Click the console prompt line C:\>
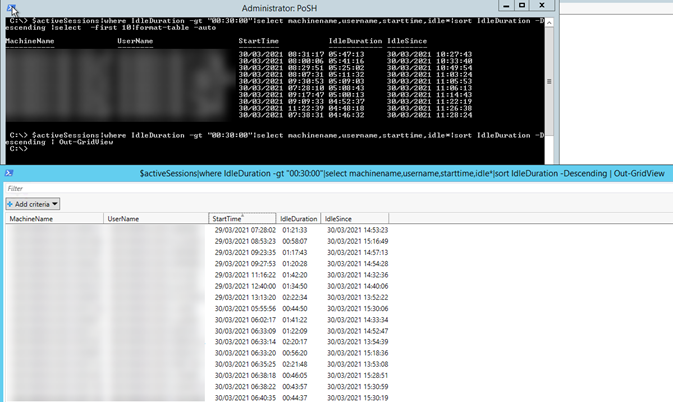The image size is (673, 402). [18, 148]
